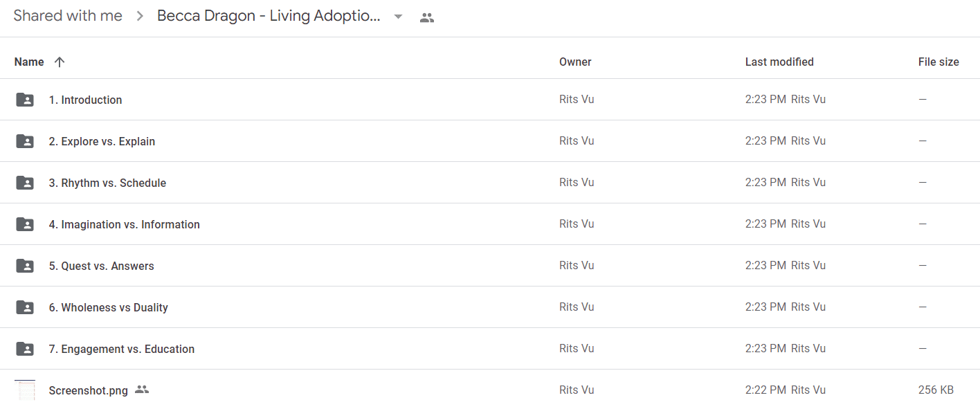The image size is (980, 409).
Task: Click the folder icon beside 2. Explore vs. Explain
Action: click(x=25, y=141)
